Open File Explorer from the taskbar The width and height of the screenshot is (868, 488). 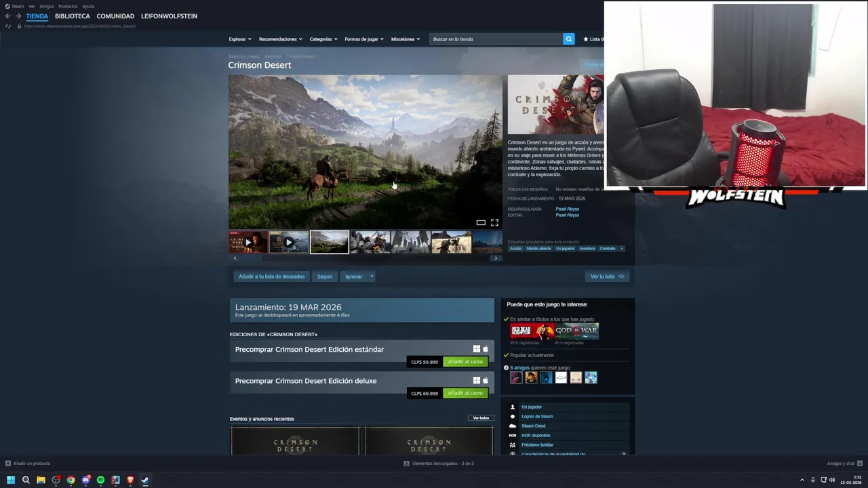click(41, 480)
